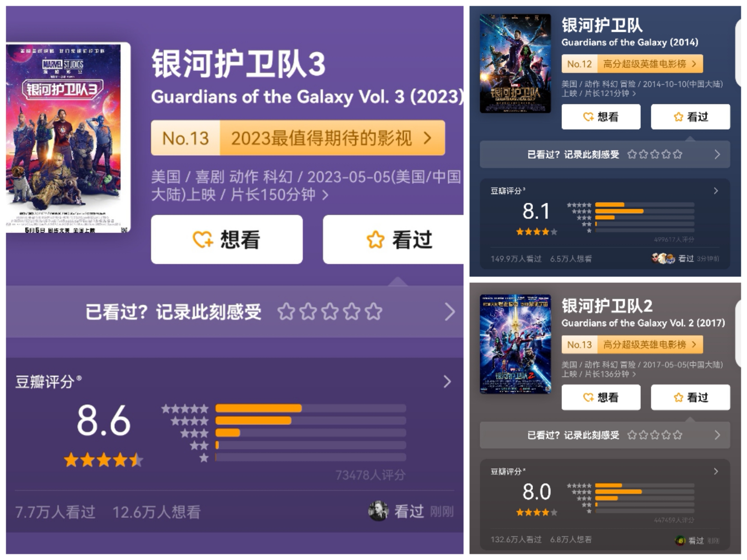Viewport: 747px width, 560px height.
Task: Click star icon on Guardians 3 看过 button
Action: coord(375,240)
